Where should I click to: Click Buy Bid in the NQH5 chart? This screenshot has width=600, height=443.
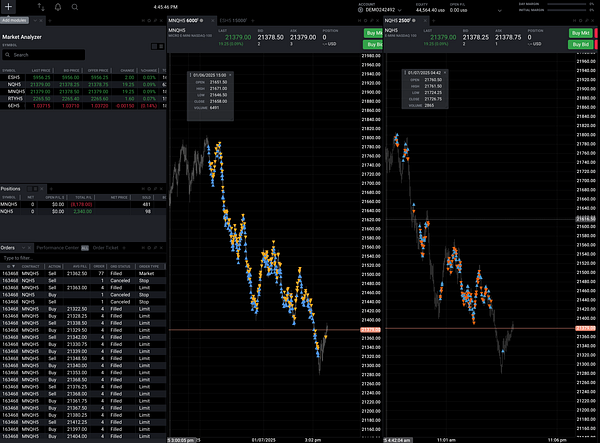[580, 44]
